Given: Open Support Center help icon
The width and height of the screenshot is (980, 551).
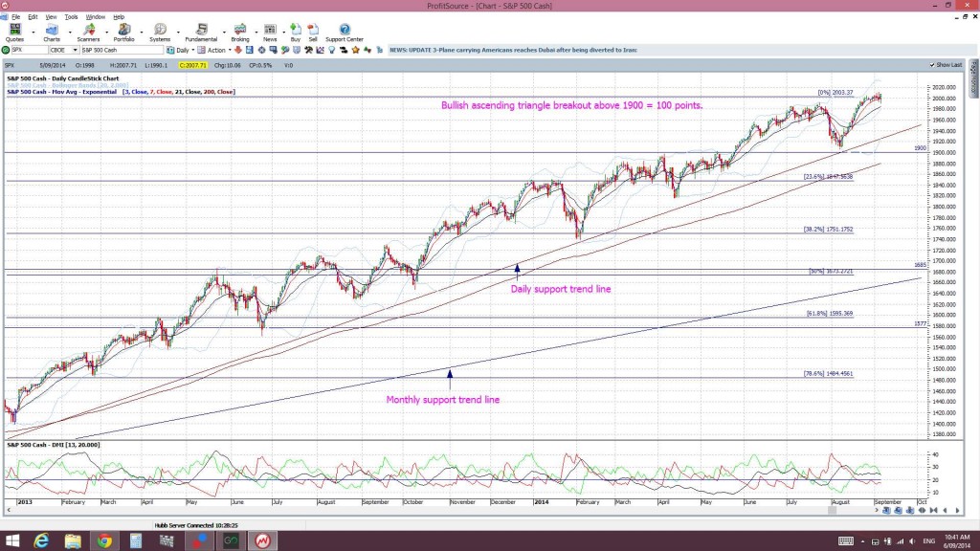Looking at the screenshot, I should click(344, 32).
